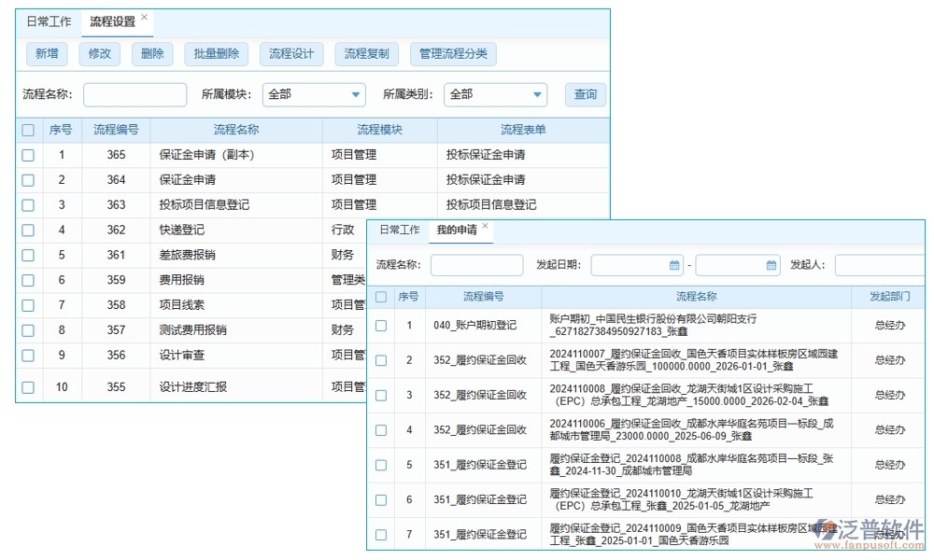The image size is (934, 560).
Task: Click the 删除 button
Action: click(x=151, y=54)
